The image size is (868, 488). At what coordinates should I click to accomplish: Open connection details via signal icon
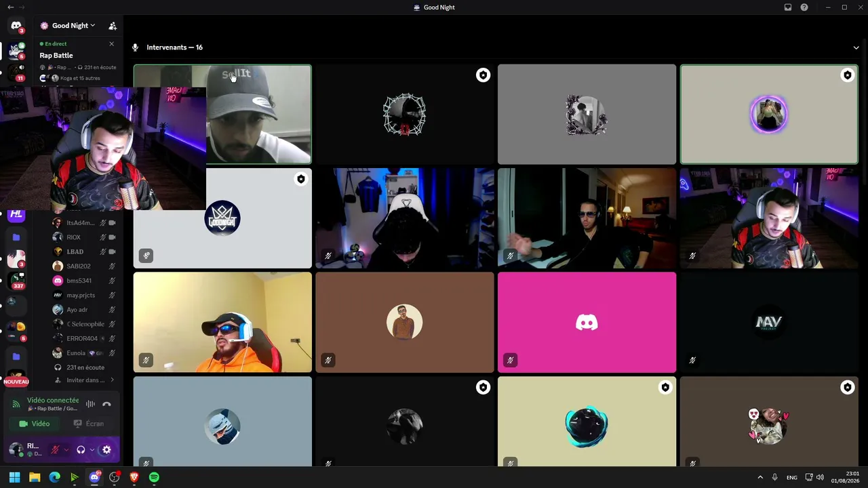coord(16,405)
